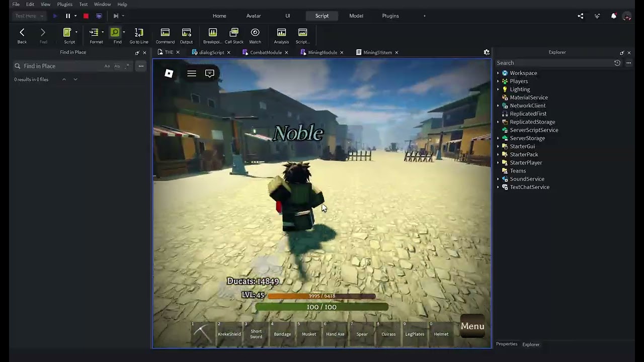Pause the running playtest
This screenshot has height=362, width=644.
pyautogui.click(x=68, y=16)
